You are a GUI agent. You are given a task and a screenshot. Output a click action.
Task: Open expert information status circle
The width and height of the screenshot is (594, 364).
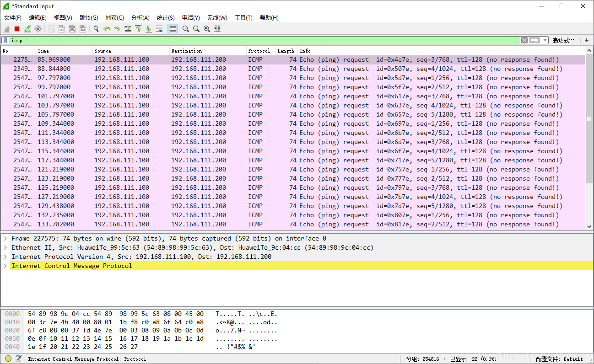(8, 359)
